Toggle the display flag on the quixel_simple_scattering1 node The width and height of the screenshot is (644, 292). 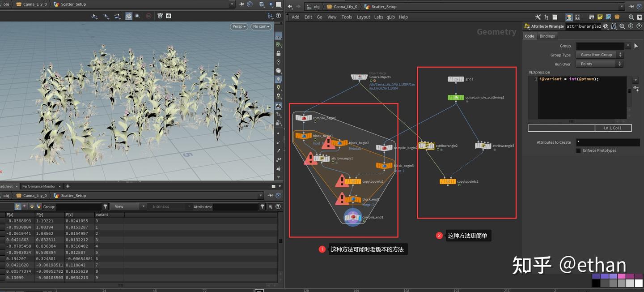(x=464, y=97)
